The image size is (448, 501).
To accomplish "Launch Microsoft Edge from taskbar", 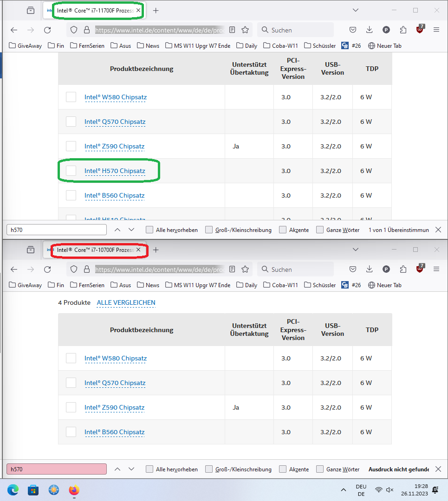I will coord(13,490).
